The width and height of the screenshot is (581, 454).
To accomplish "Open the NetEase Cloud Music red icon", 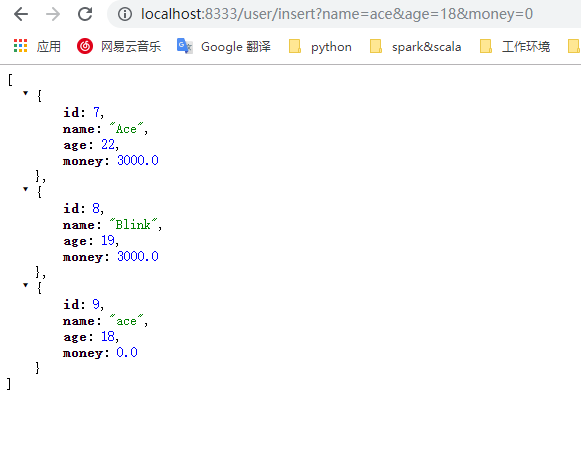I will [85, 46].
